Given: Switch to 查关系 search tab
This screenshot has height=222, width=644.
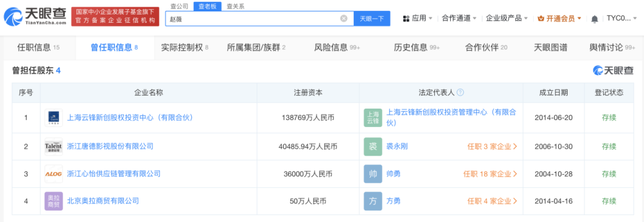Looking at the screenshot, I should pos(236,6).
